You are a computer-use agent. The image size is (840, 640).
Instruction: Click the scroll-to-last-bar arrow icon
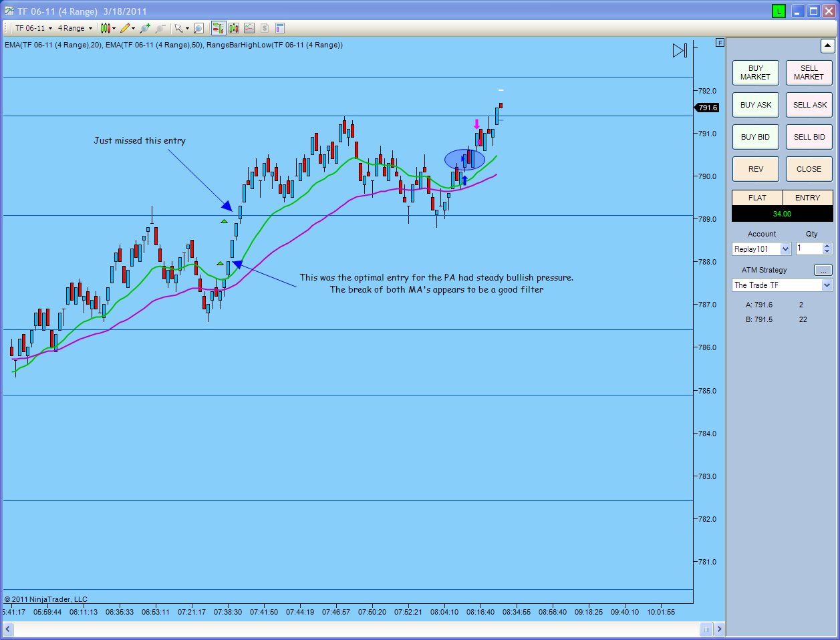click(x=680, y=50)
